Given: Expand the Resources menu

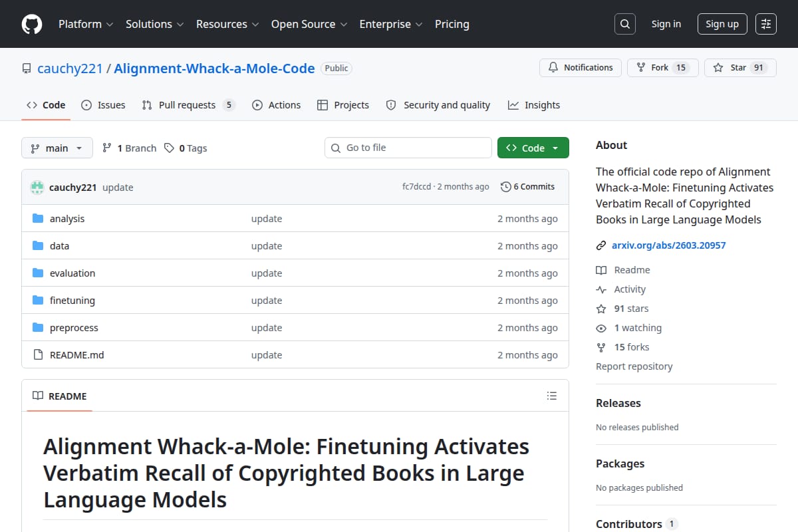Looking at the screenshot, I should (227, 24).
